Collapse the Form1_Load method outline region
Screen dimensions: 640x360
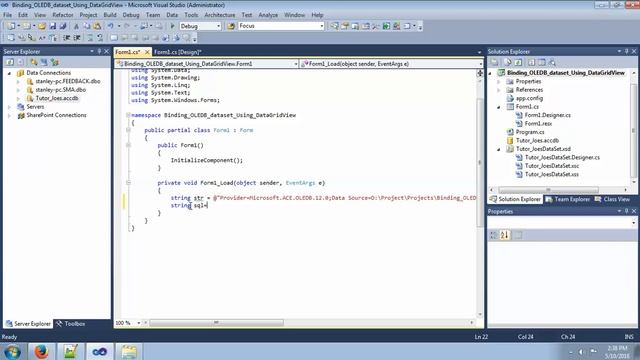pos(128,183)
